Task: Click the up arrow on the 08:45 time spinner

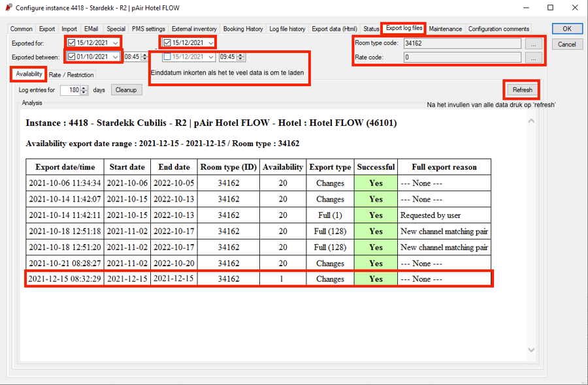Action: click(x=143, y=54)
